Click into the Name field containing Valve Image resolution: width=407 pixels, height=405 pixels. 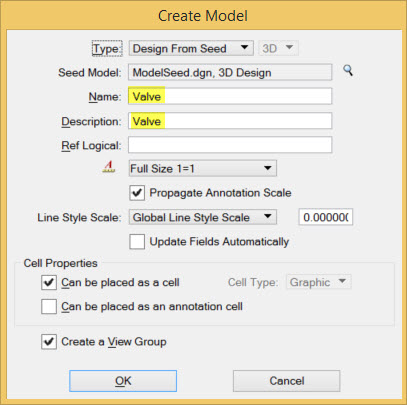tap(230, 96)
